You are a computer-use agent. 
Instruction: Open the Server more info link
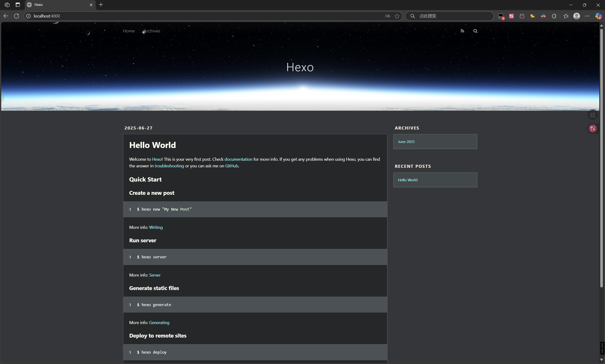155,275
